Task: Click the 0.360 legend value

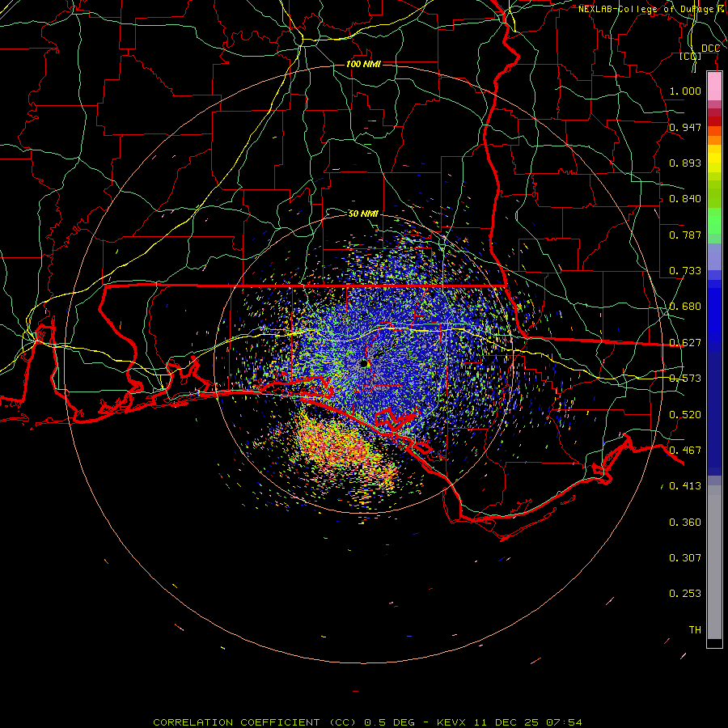Action: click(x=685, y=523)
